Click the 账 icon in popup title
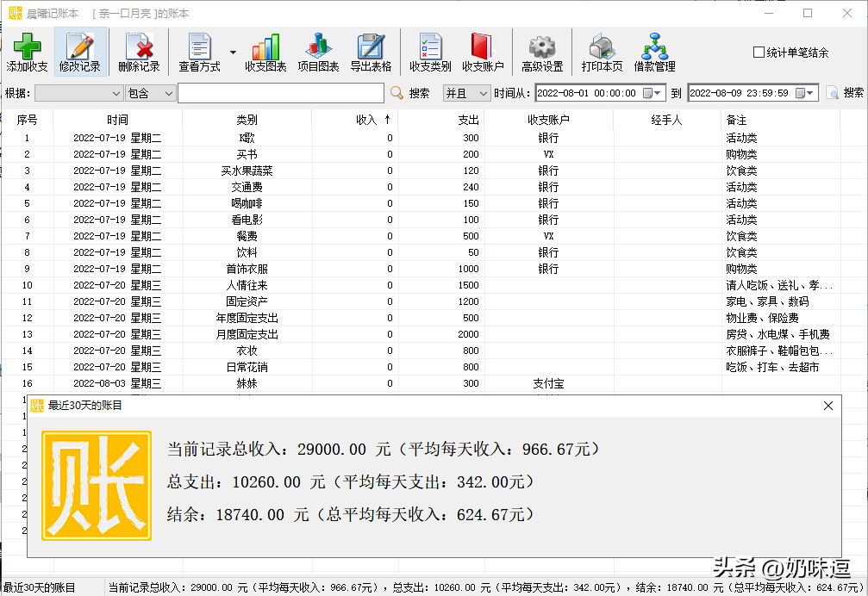The height and width of the screenshot is (596, 868). (x=37, y=406)
